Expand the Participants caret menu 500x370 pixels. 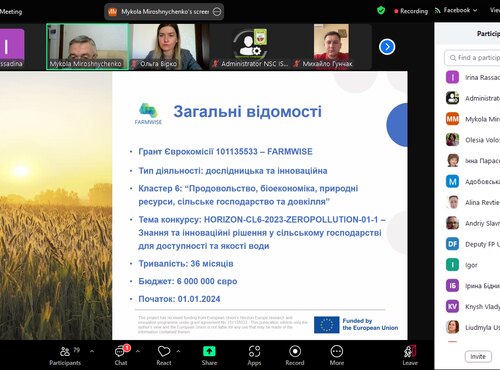point(92,351)
